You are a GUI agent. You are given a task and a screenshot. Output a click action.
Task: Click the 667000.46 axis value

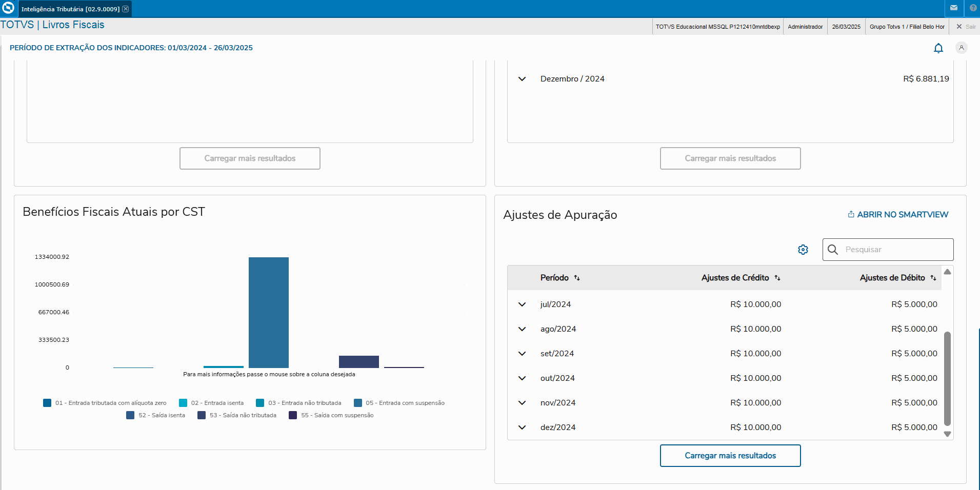54,312
